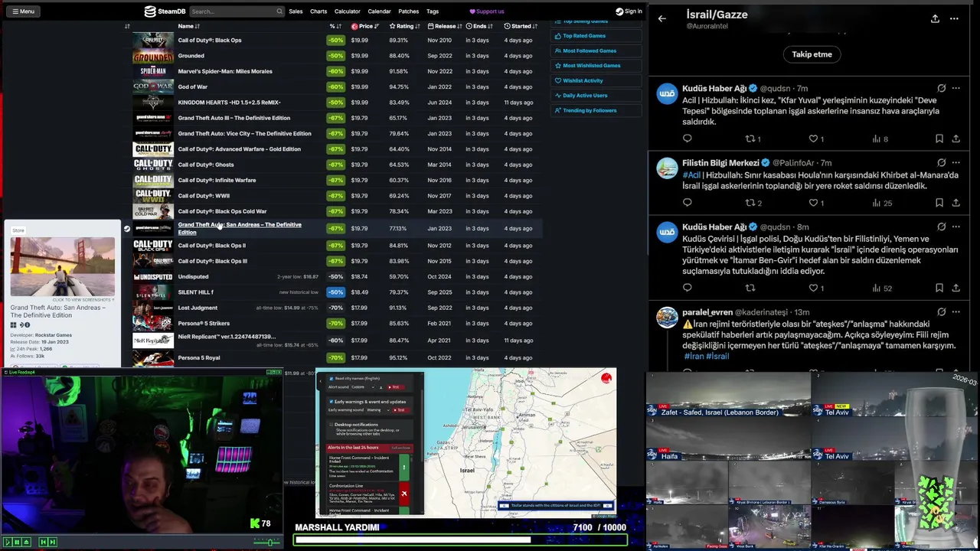Enable the Desktop notifications checkbox
Screen dimensions: 980x551
point(331,424)
